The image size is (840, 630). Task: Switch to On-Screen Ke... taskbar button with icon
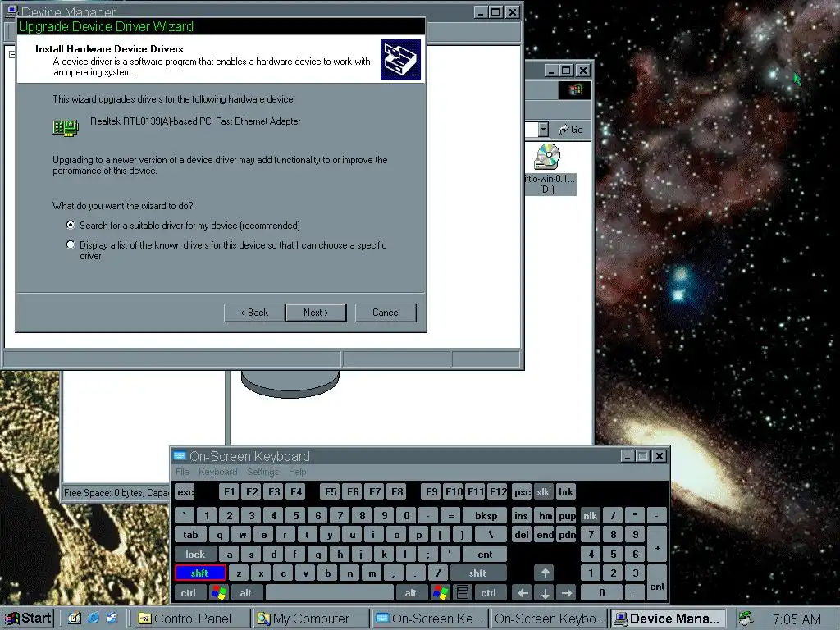coord(431,619)
